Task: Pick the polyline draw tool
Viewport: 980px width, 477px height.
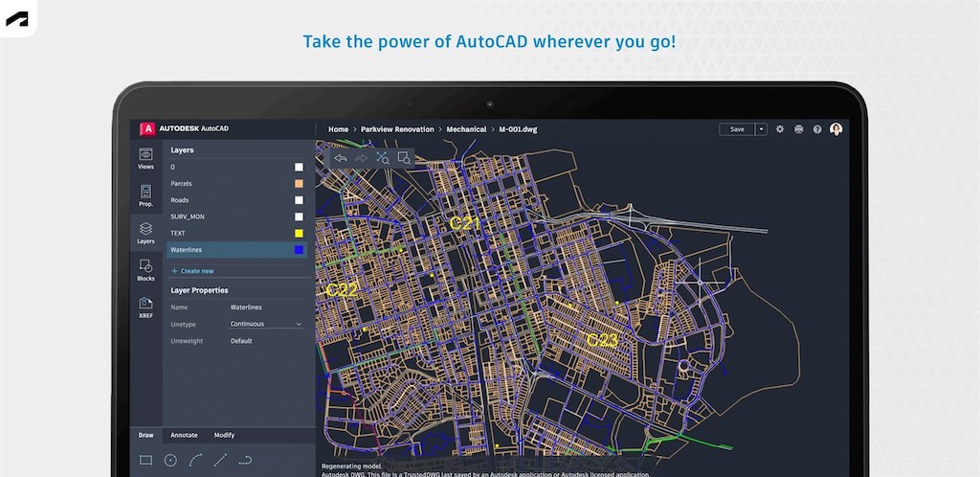Action: pos(245,460)
